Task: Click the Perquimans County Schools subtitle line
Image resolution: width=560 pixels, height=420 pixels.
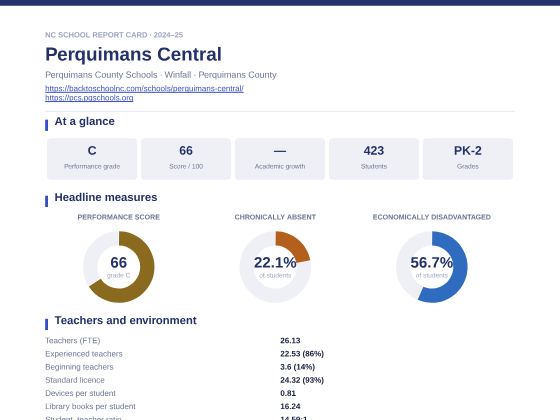Action: (161, 75)
